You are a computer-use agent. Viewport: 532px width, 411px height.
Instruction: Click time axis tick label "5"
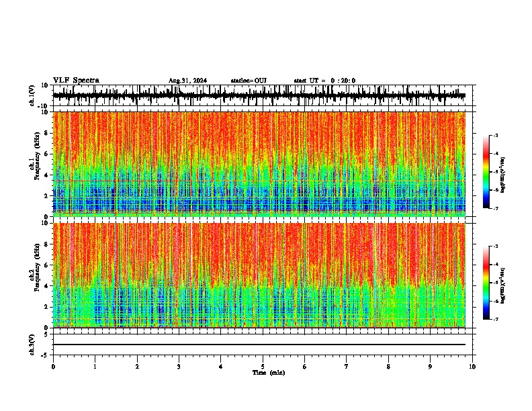(263, 367)
